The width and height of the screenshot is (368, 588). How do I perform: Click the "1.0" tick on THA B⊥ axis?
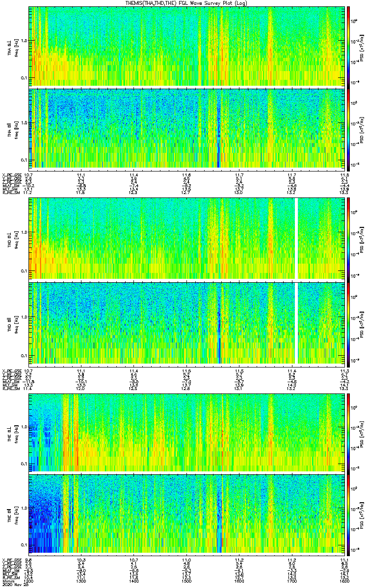coord(24,40)
